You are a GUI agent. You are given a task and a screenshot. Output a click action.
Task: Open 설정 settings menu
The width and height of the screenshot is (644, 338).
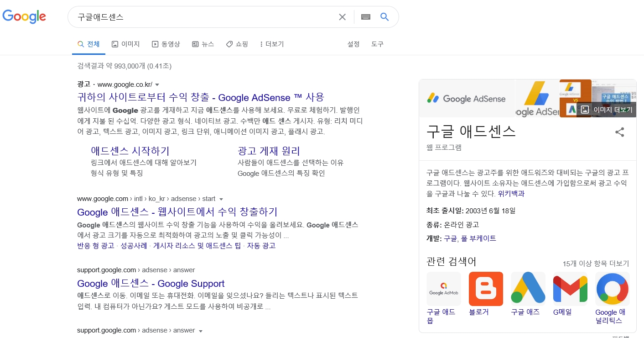tap(353, 44)
